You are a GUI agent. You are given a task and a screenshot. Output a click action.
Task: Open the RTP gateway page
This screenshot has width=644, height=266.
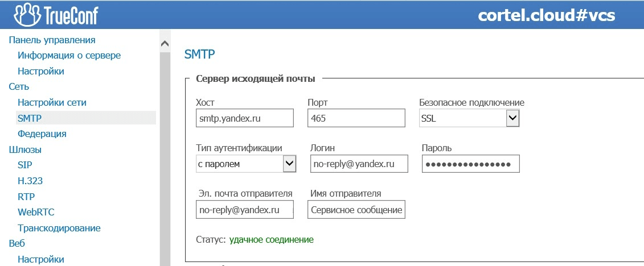26,197
